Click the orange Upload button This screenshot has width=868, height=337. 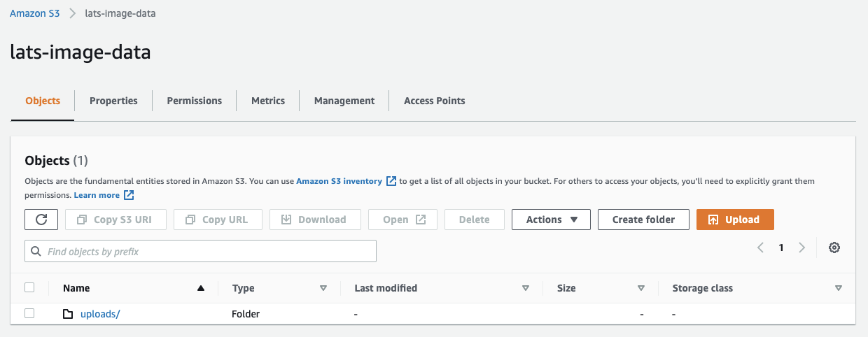735,220
